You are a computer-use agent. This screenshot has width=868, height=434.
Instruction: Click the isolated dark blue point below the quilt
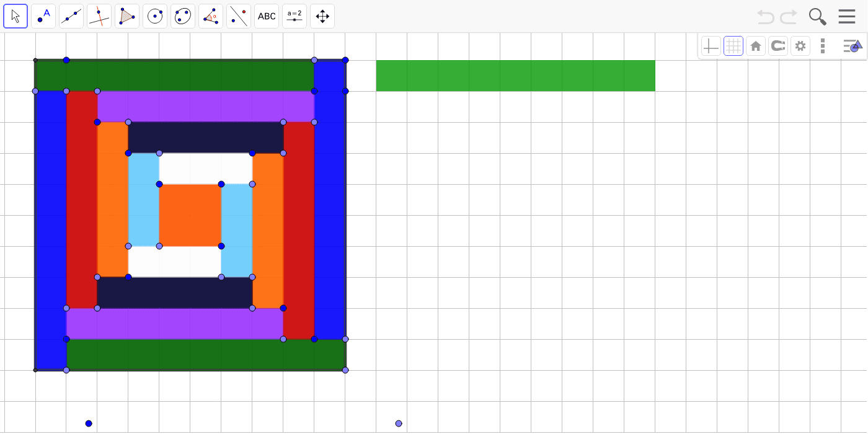[x=89, y=423]
